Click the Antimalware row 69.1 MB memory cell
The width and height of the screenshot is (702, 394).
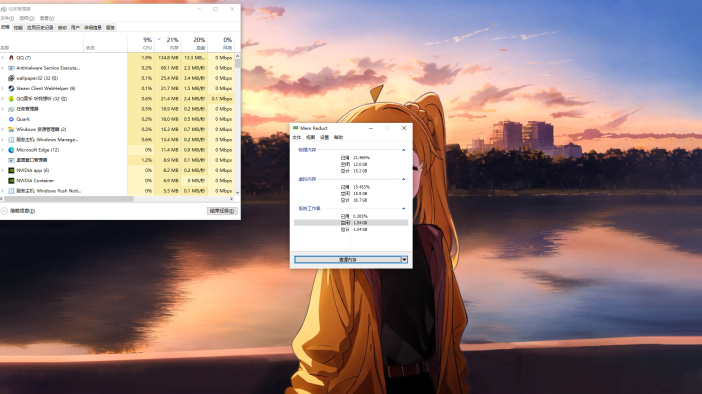click(x=167, y=68)
